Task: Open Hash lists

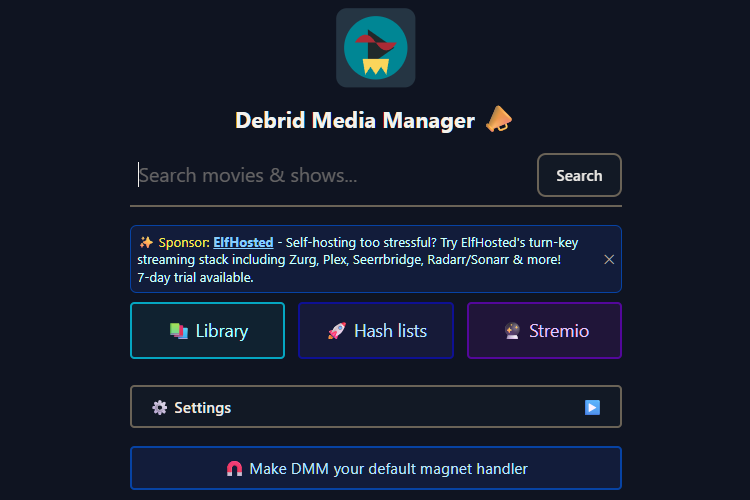Action: pyautogui.click(x=376, y=331)
